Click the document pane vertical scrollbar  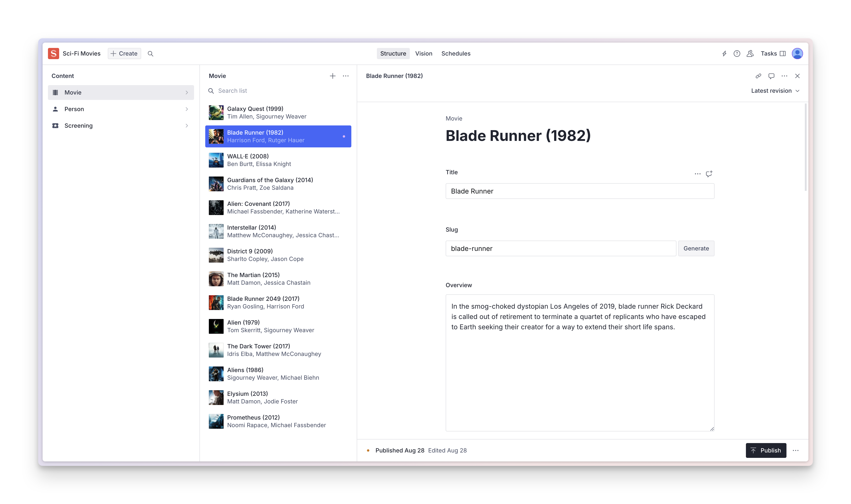[806, 148]
